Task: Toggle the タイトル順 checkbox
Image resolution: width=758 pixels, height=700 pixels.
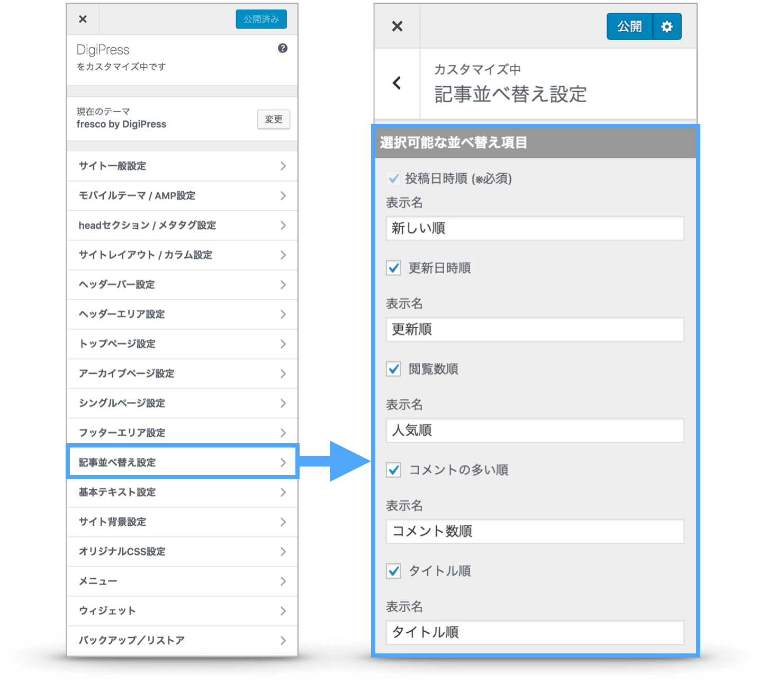Action: 394,571
